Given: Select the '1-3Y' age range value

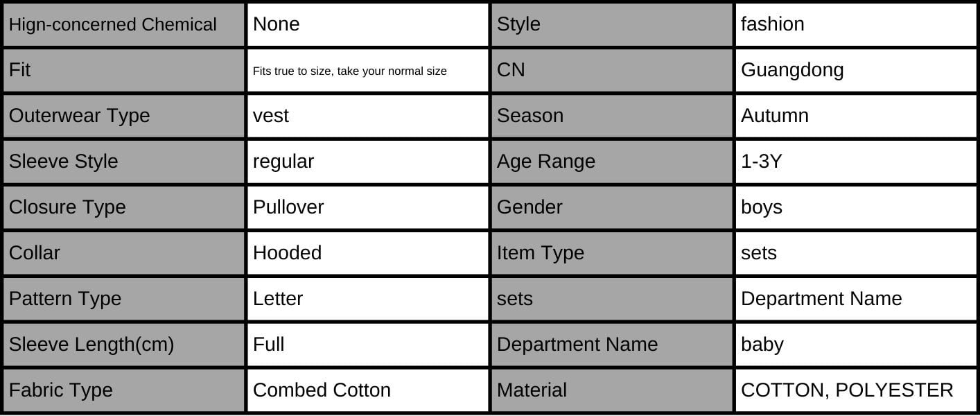Looking at the screenshot, I should pos(761,162).
